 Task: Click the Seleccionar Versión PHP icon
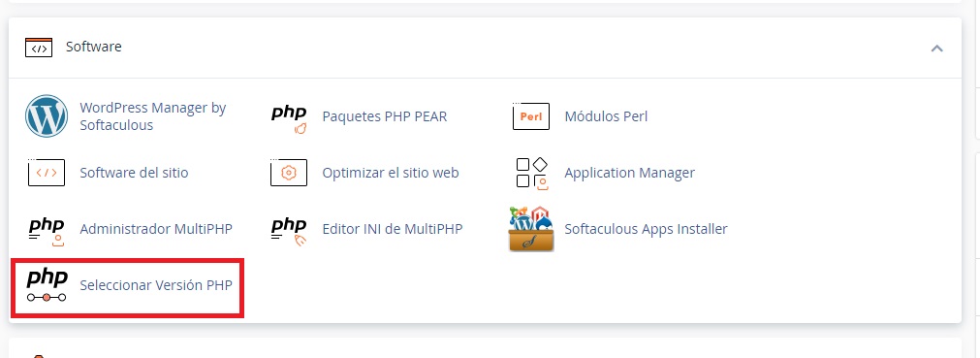[47, 285]
